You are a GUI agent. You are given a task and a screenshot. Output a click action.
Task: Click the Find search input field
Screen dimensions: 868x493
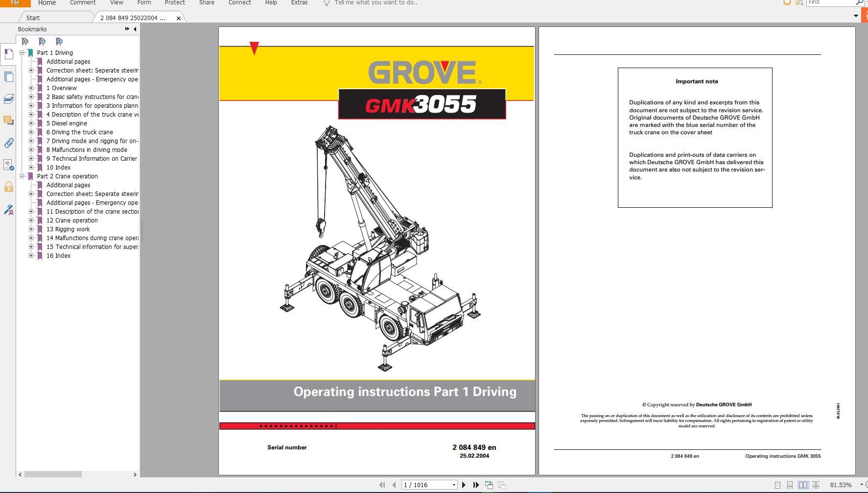tap(831, 2)
